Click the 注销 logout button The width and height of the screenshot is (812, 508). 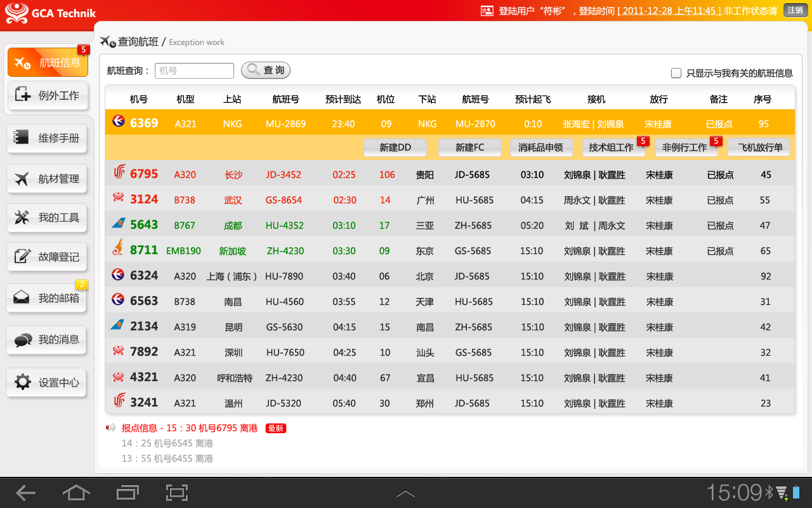point(796,10)
